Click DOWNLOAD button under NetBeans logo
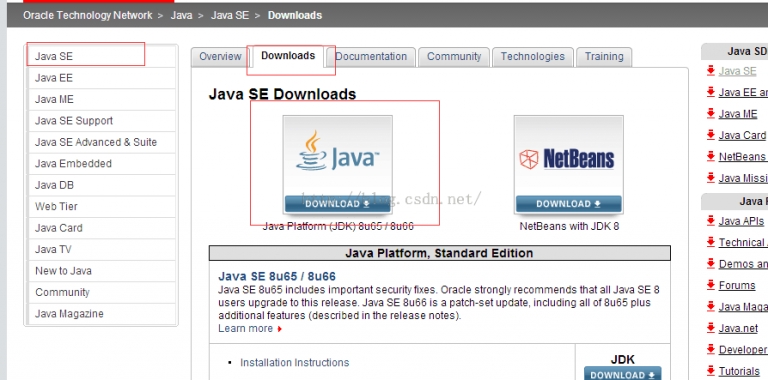 569,204
